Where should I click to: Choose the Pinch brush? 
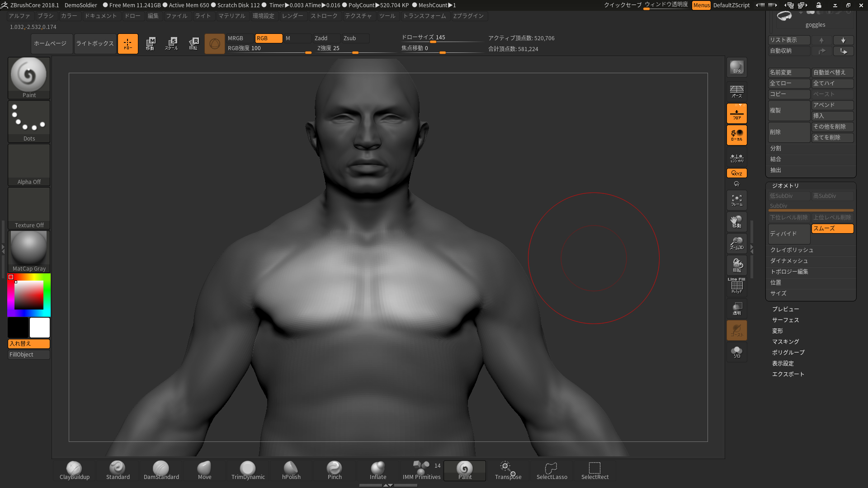(x=335, y=470)
